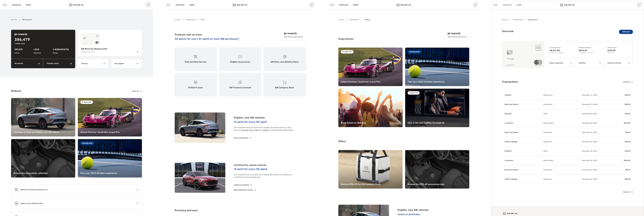This screenshot has height=216, width=644.
Task: Open Apply to your OnStar plan row
Action: [77, 204]
